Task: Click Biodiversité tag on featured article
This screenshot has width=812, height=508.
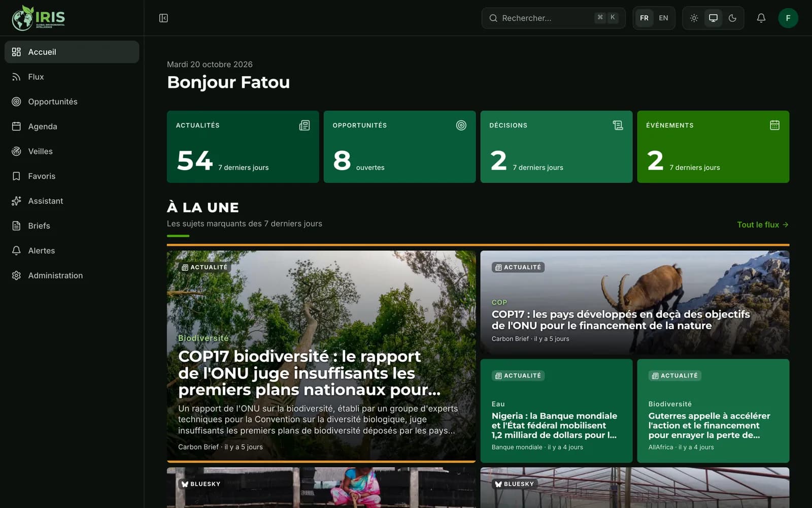Action: pyautogui.click(x=203, y=338)
